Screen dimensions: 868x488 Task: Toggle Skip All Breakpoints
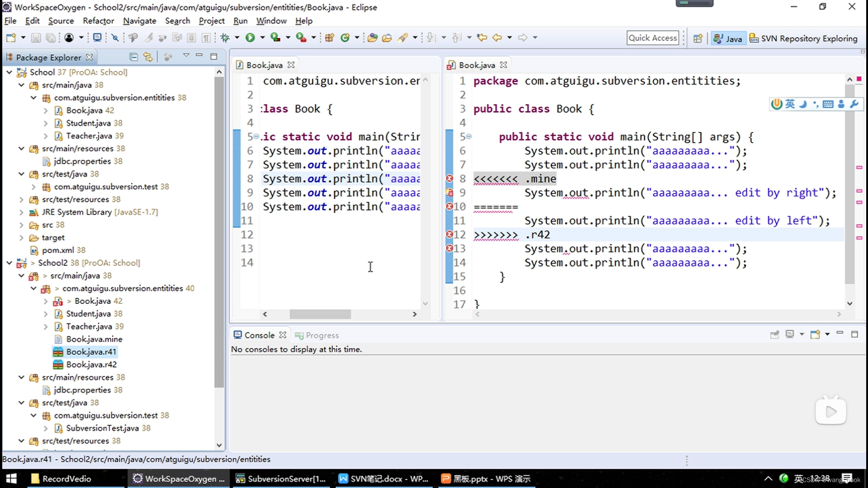pos(115,38)
